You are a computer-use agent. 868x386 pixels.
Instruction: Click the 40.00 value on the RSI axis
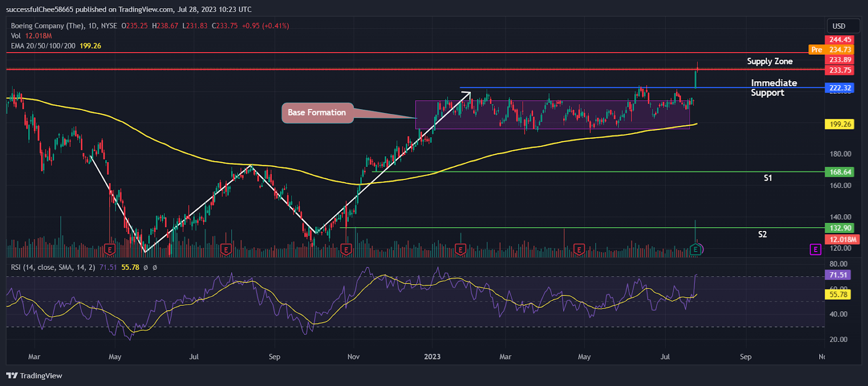click(838, 314)
